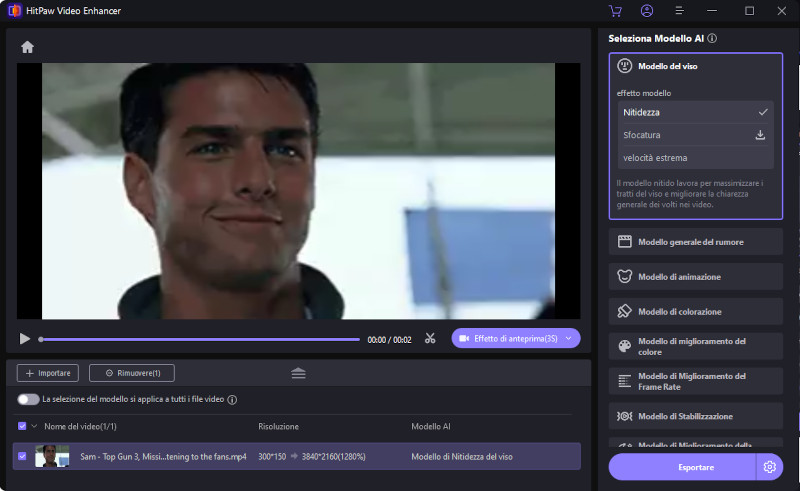Image resolution: width=800 pixels, height=491 pixels.
Task: Open export settings gear icon
Action: click(769, 467)
